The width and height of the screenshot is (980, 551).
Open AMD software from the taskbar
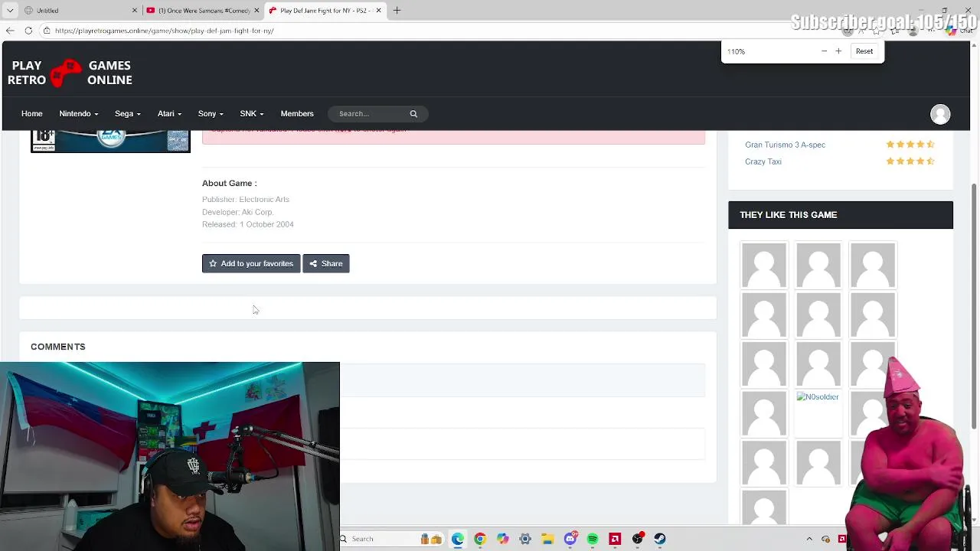click(615, 539)
